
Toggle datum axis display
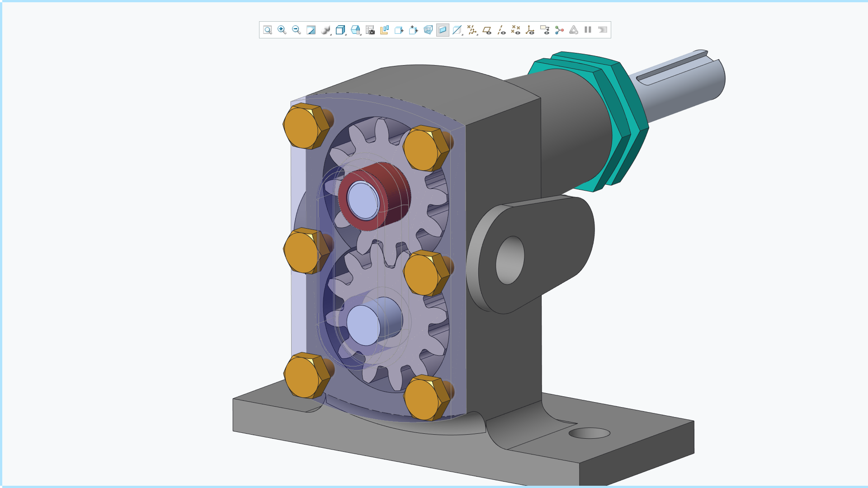coord(501,30)
